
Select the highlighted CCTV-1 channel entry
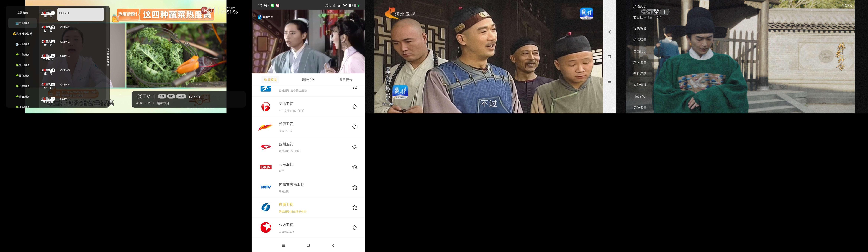click(x=81, y=14)
